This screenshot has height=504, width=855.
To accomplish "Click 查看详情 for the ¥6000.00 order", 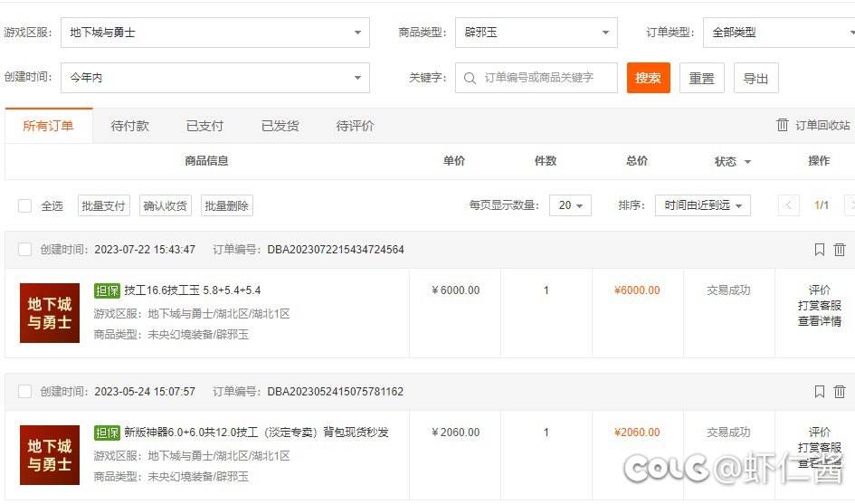I will pyautogui.click(x=820, y=320).
